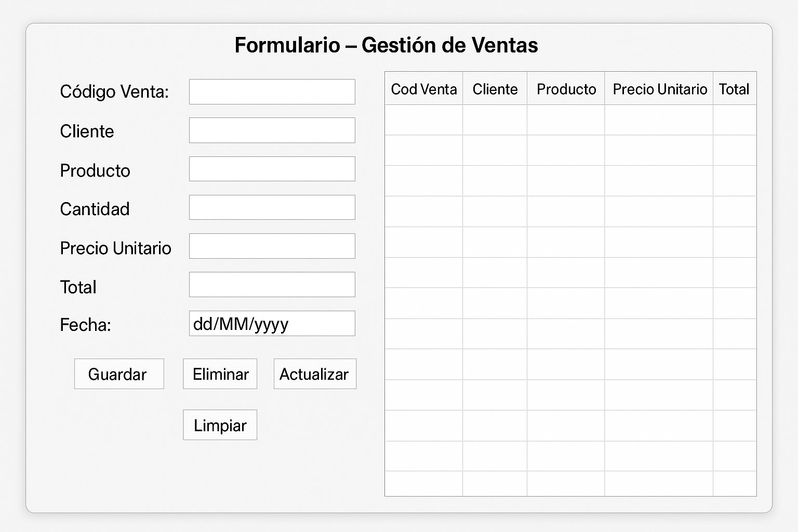Click the Total input field
The image size is (798, 532).
click(x=272, y=285)
